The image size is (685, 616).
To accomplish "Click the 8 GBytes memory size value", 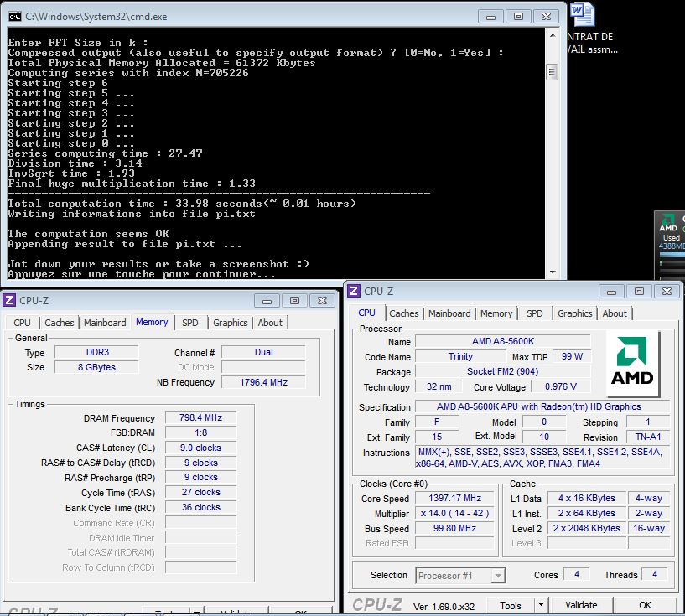I will pyautogui.click(x=97, y=367).
